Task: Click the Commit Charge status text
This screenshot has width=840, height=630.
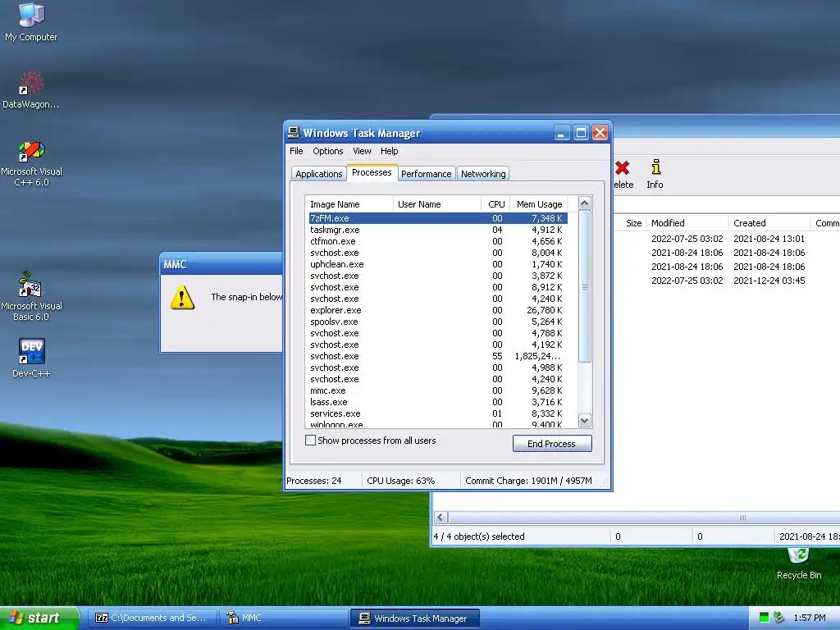Action: coord(528,481)
